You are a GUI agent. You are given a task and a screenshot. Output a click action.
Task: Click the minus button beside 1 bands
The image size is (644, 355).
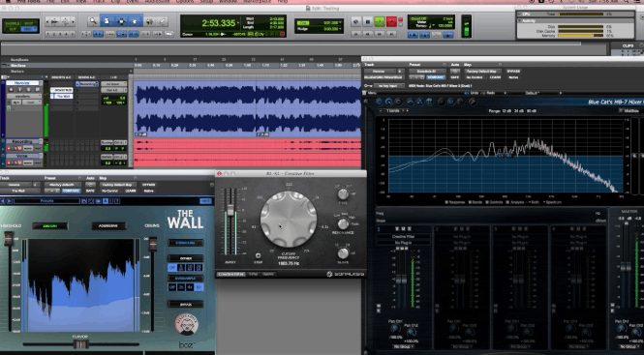coord(381,110)
